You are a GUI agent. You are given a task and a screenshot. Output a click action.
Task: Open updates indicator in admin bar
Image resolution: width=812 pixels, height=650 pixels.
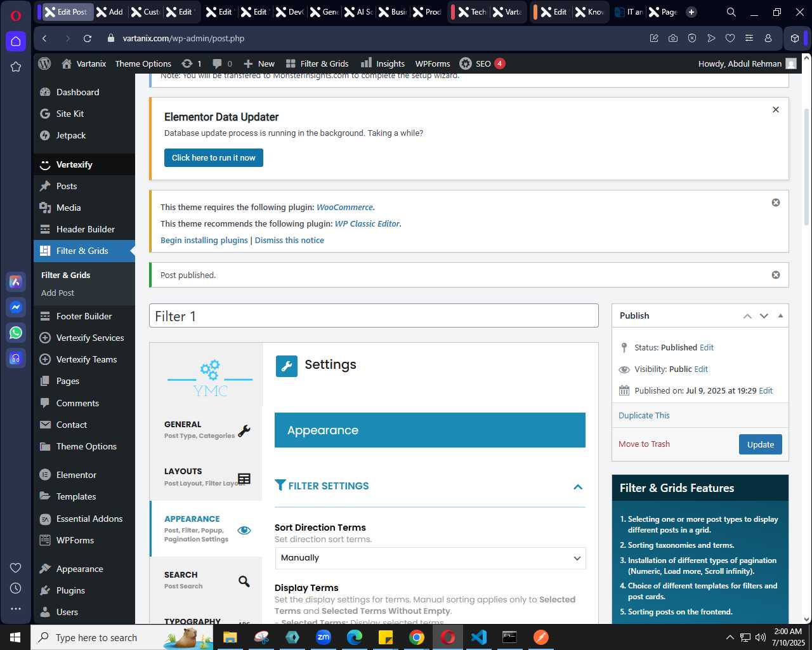[x=192, y=63]
